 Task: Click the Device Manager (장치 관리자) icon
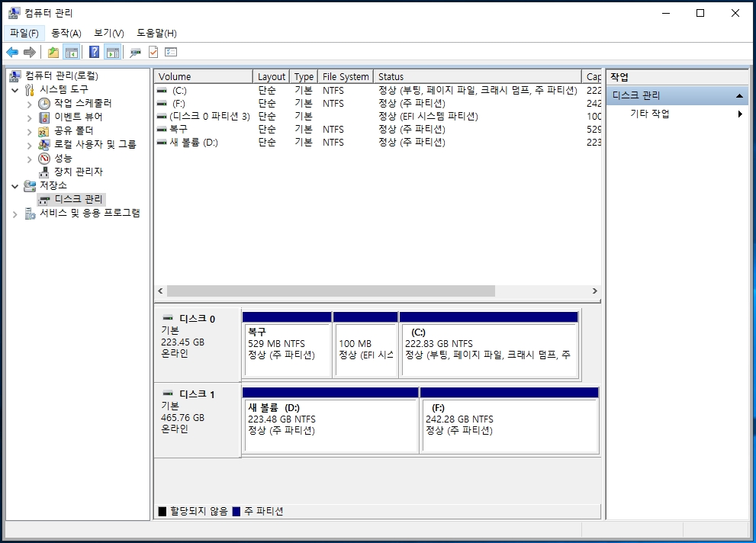tap(44, 172)
